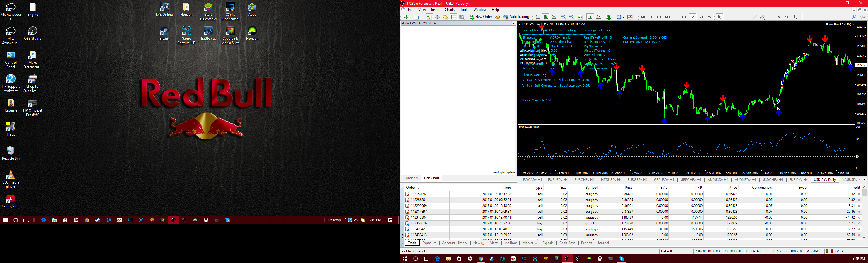Open the OBS Studio desktop icon
Viewport: 868px width, 263px height.
tap(33, 33)
